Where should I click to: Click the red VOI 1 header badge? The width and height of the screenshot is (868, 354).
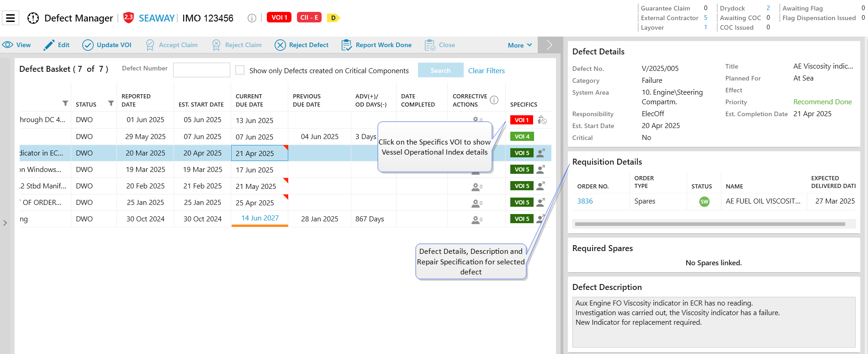point(279,17)
